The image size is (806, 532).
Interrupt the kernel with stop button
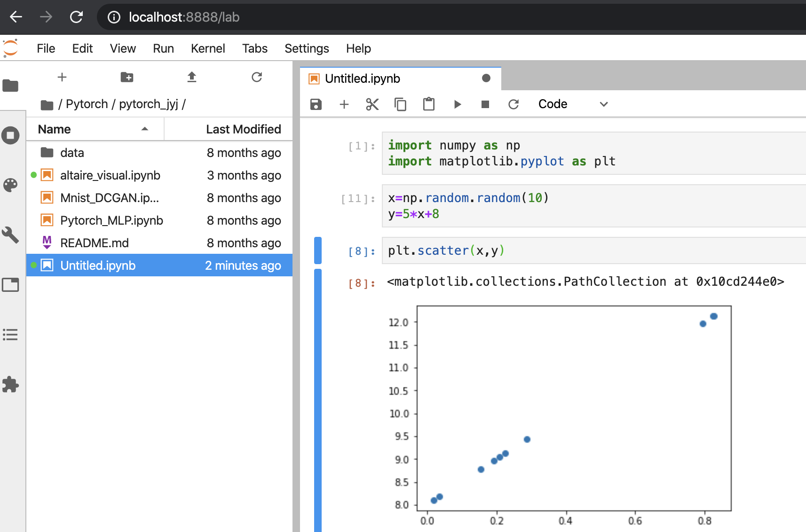tap(485, 104)
